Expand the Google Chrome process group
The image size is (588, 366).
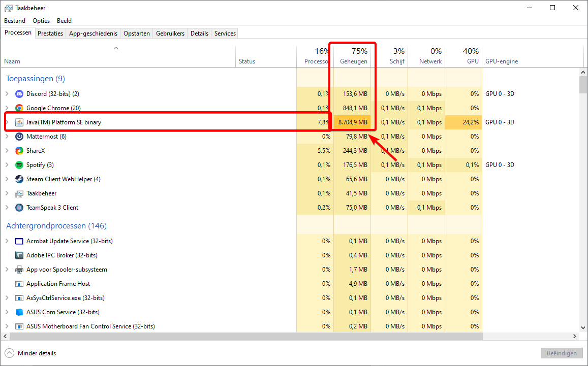7,108
